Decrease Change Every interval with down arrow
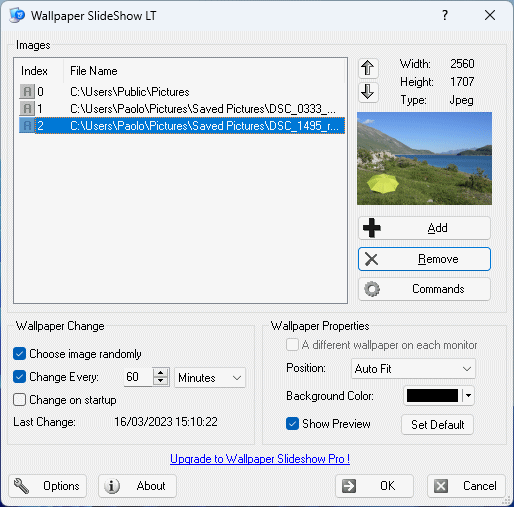 pos(161,381)
